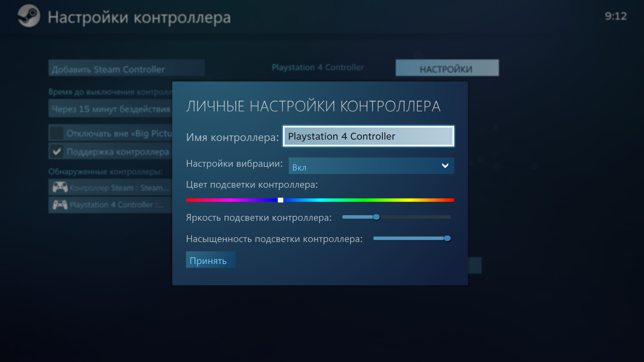Click the chevron arrow of vibration dropdown
The image size is (644, 362).
[x=445, y=166]
